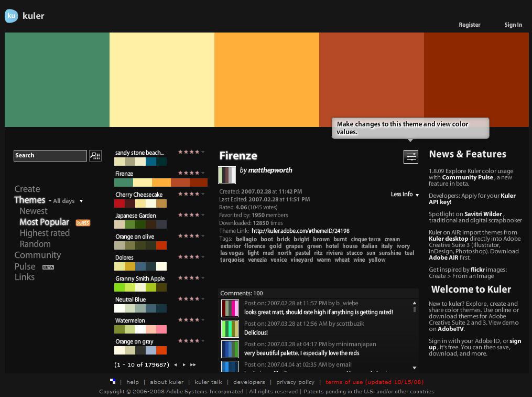Click the Sign In link

click(x=513, y=25)
